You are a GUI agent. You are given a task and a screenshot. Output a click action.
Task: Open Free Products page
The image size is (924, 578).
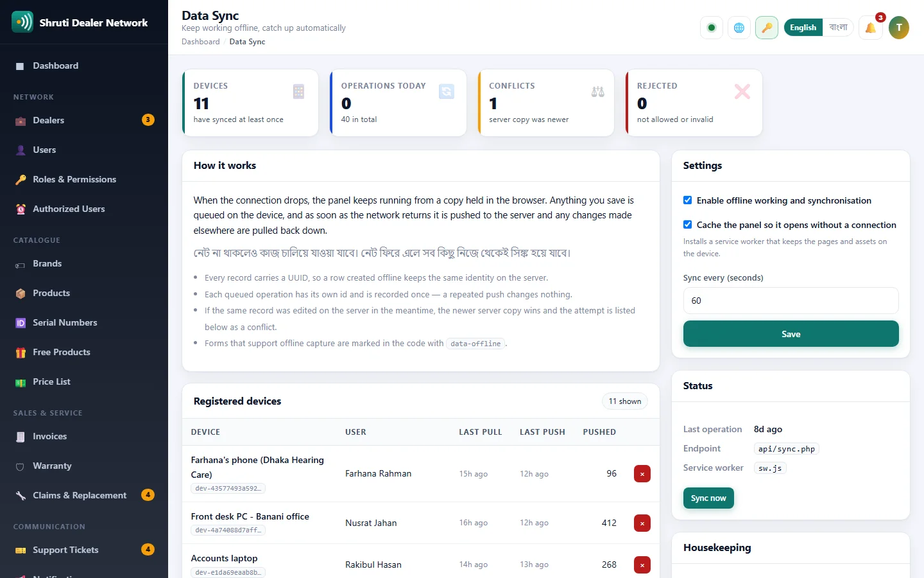[84, 353]
